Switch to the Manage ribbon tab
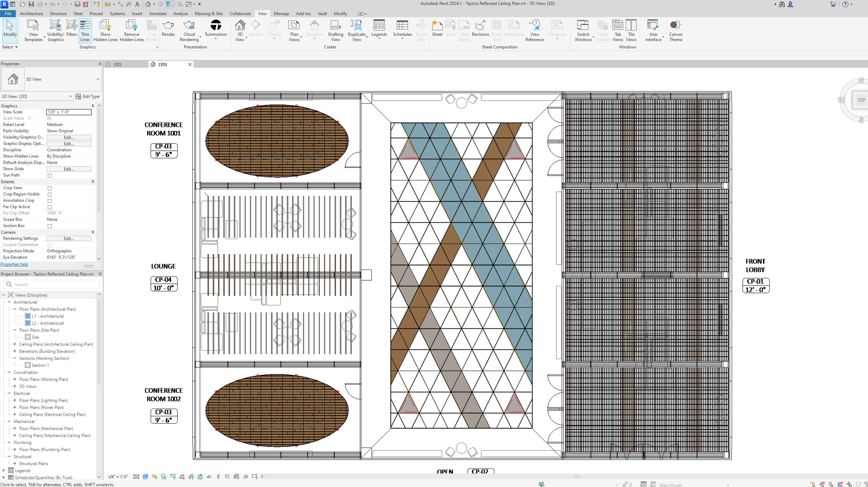 (281, 13)
